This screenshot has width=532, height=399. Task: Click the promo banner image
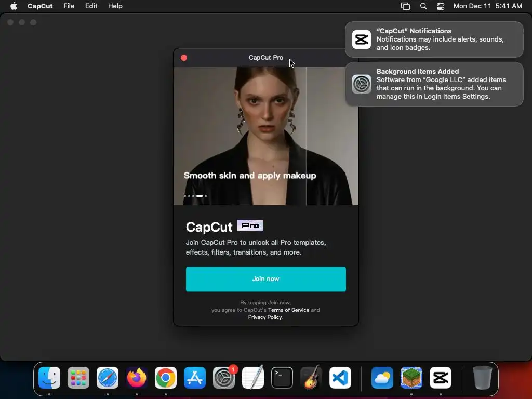(265, 136)
